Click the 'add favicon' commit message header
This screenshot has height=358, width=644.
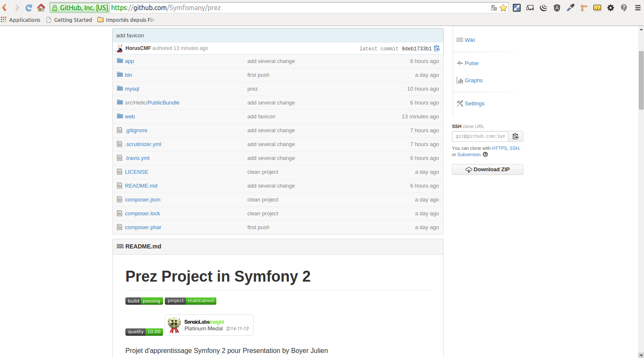[130, 36]
